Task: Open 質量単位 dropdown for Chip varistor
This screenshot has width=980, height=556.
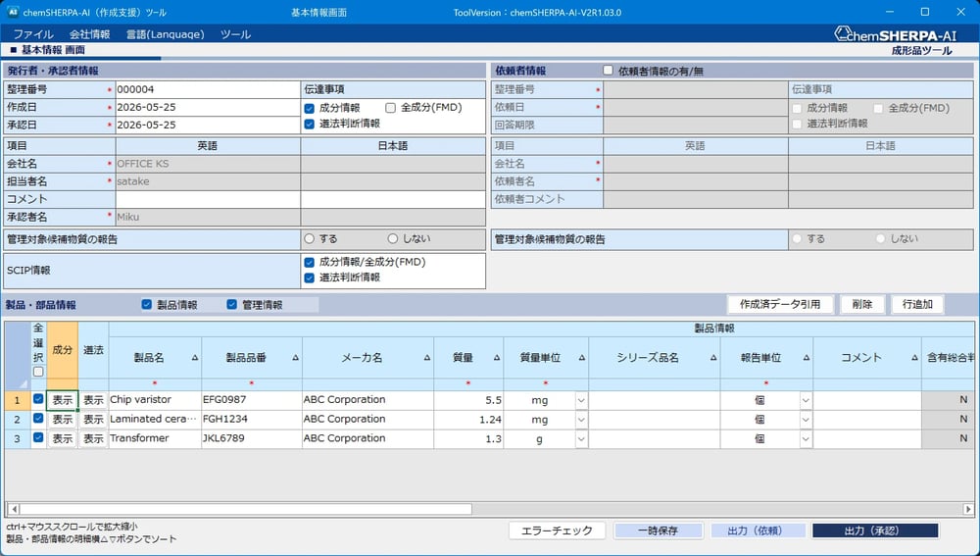Action: pos(581,400)
